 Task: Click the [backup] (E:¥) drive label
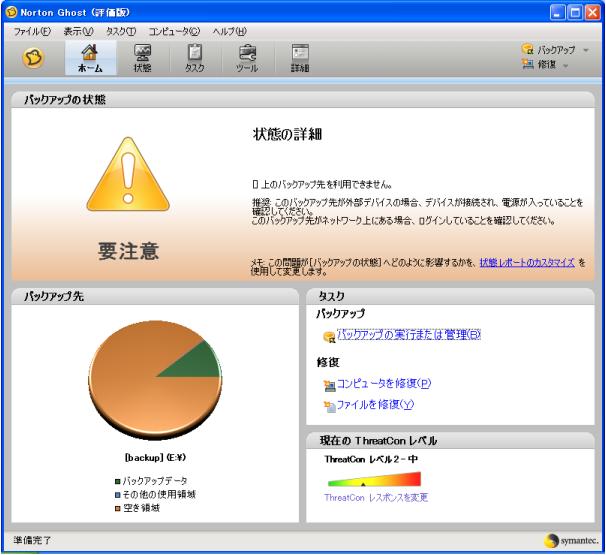tap(155, 458)
